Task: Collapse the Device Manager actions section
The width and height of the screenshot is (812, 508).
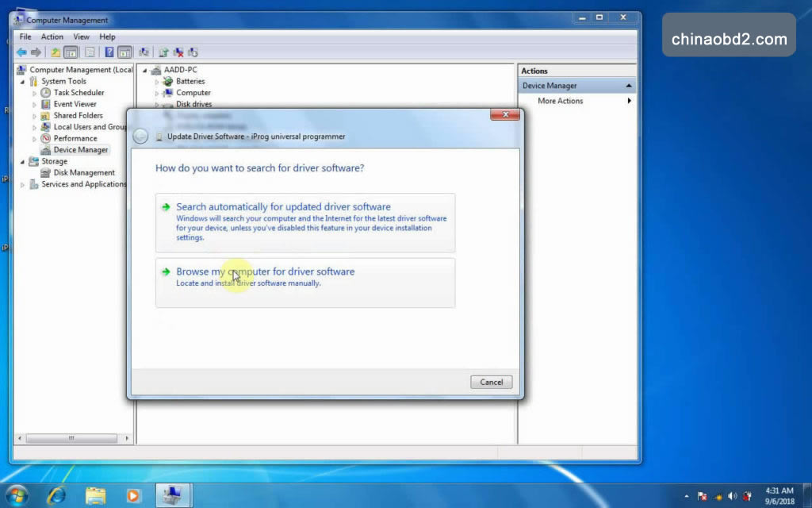Action: coord(629,86)
